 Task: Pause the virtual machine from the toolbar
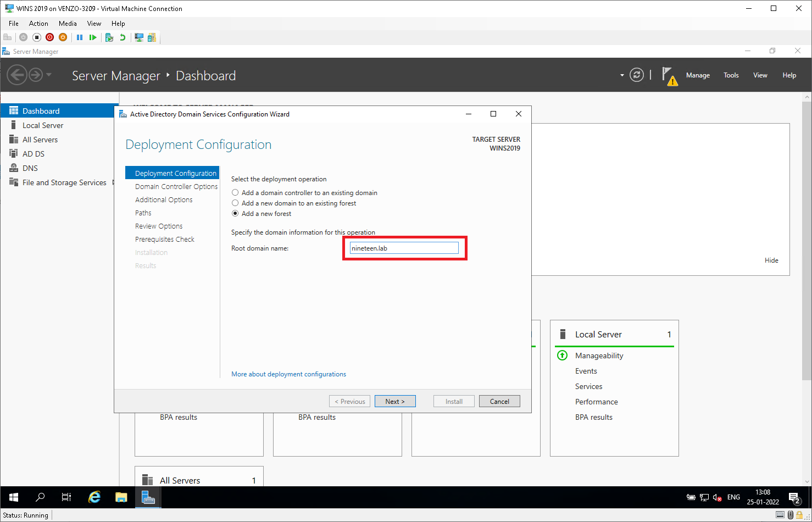click(x=80, y=37)
